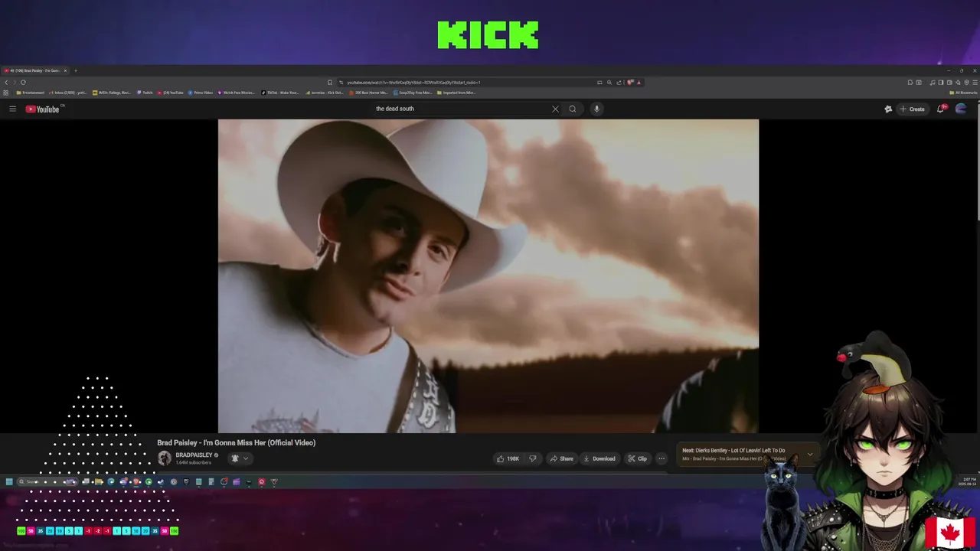Open a new browser tab with plus

pyautogui.click(x=76, y=70)
